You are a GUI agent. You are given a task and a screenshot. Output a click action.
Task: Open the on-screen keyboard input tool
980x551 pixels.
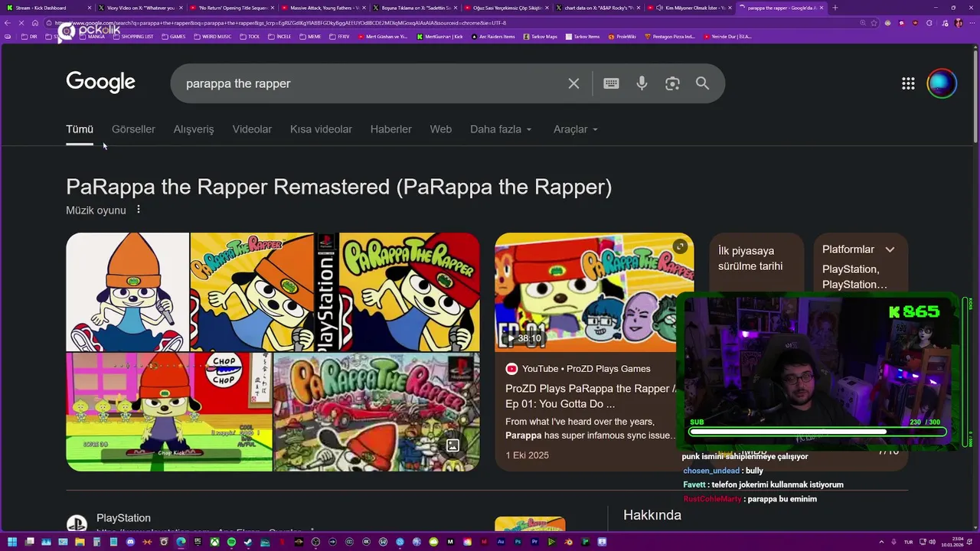[x=611, y=83]
